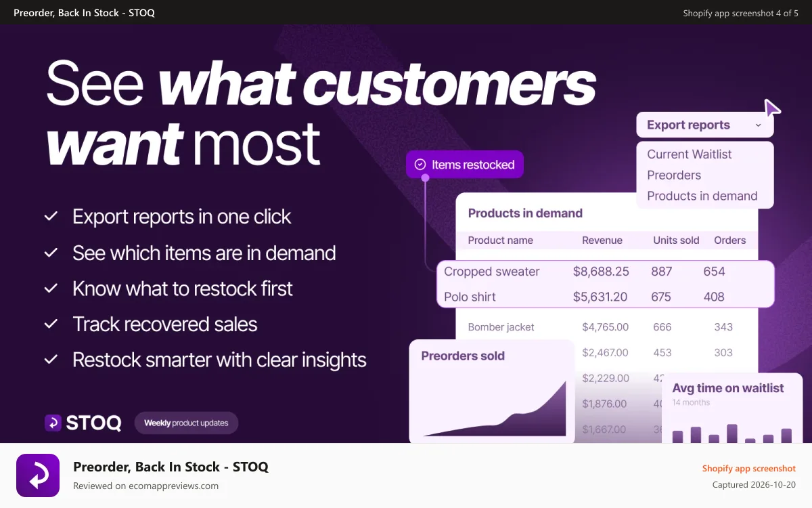The height and width of the screenshot is (508, 812).
Task: Select the Bomber jacket row name
Action: [501, 327]
